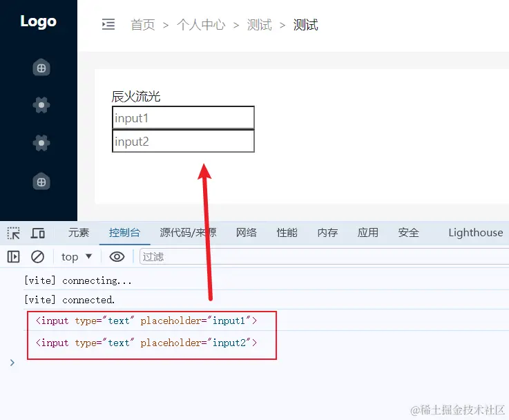Viewport: 509px width, 420px height.
Task: Switch to the 应用 tab
Action: pyautogui.click(x=368, y=233)
